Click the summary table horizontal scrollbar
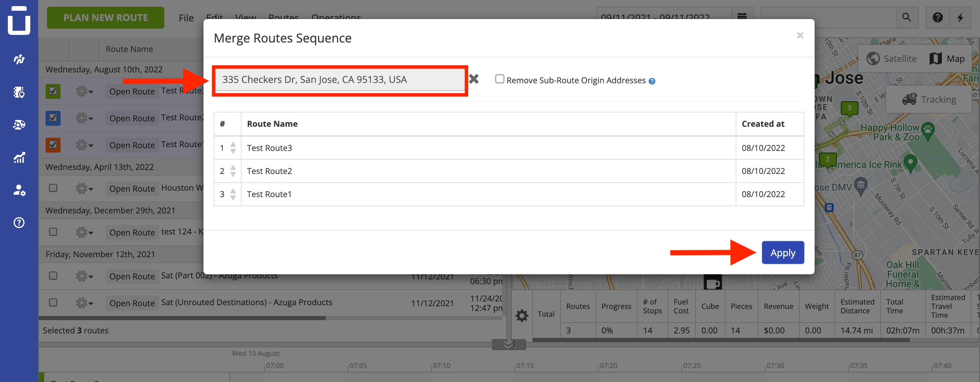 721,340
